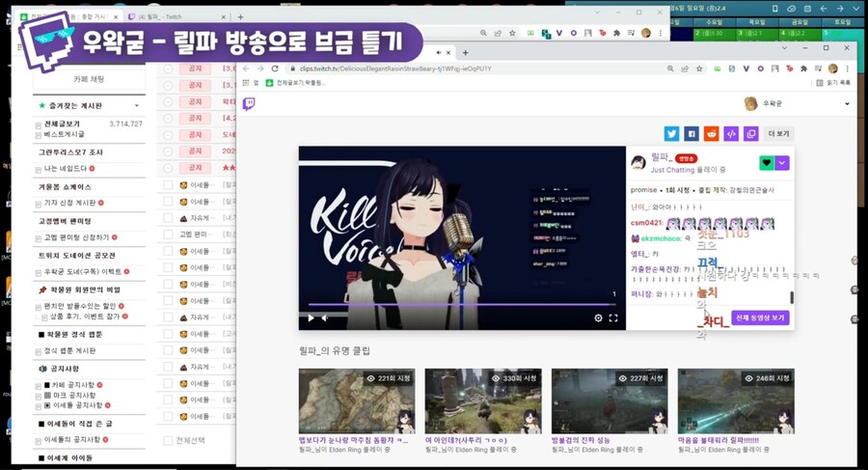The height and width of the screenshot is (470, 868).
Task: Open the 전체글보기 bookmark in the bookmarks bar
Action: coord(296,83)
